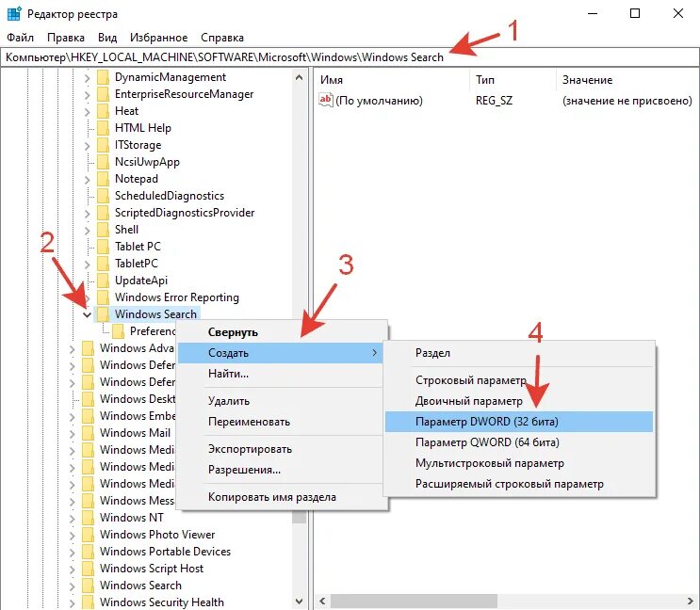Collapse the highlighted Windows Search key
The image size is (700, 610).
(x=87, y=314)
